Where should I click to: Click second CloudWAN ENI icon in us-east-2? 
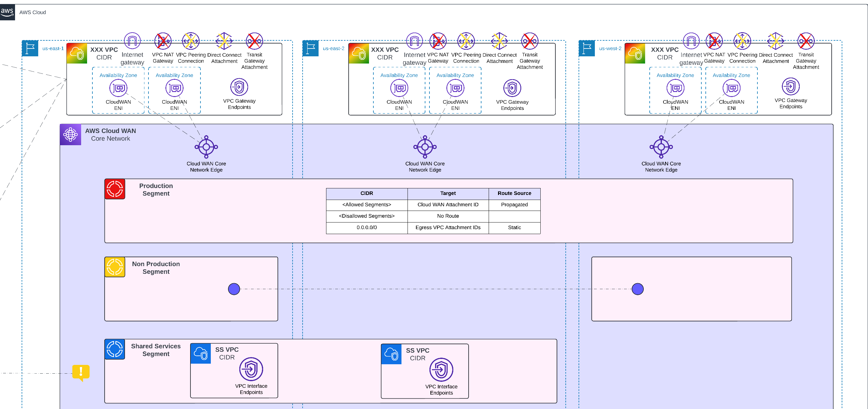[x=455, y=88]
